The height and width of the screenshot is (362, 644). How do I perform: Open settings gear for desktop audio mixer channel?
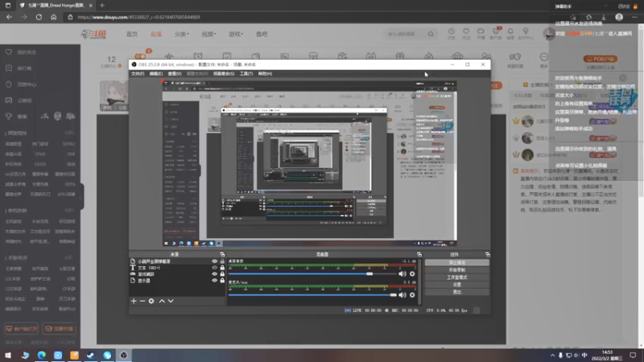coord(412,274)
